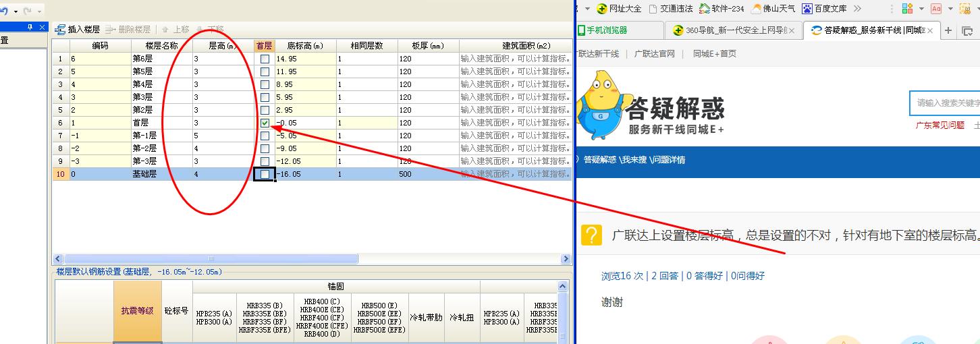Image resolution: width=980 pixels, height=344 pixels.
Task: Select the 答疑解惑_服务新干线 browser tab
Action: point(871,30)
